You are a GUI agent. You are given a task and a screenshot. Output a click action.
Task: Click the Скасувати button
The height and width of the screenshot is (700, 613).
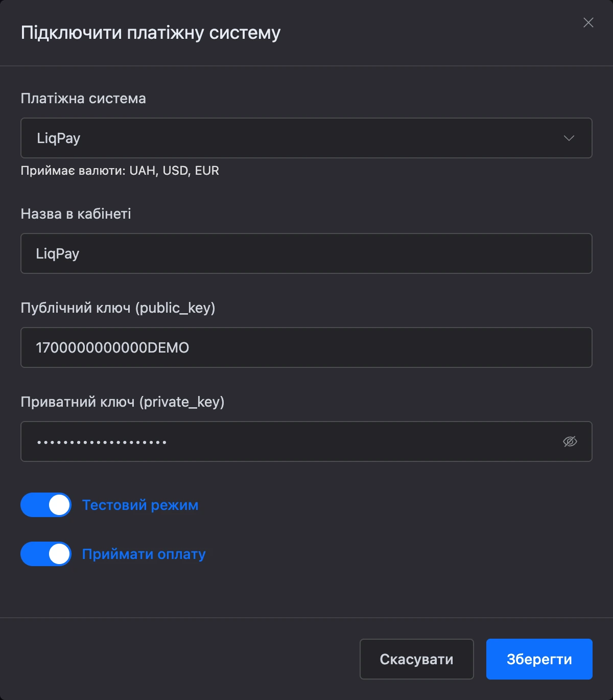click(417, 659)
